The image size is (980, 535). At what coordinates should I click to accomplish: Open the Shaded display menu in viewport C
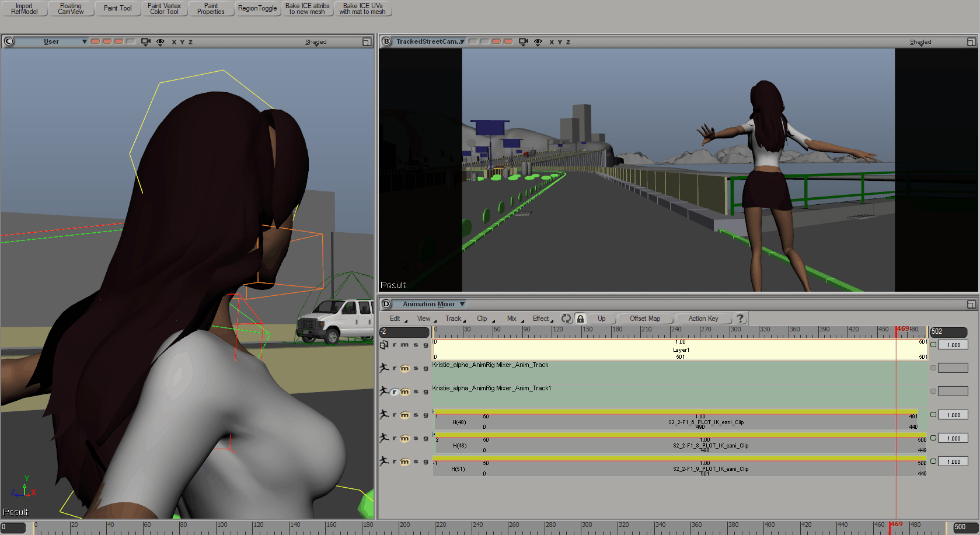[316, 42]
